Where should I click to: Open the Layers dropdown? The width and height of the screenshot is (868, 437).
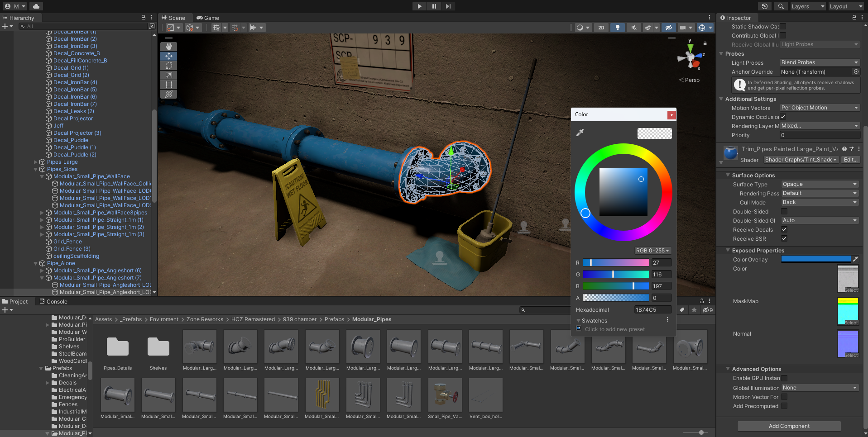tap(807, 6)
